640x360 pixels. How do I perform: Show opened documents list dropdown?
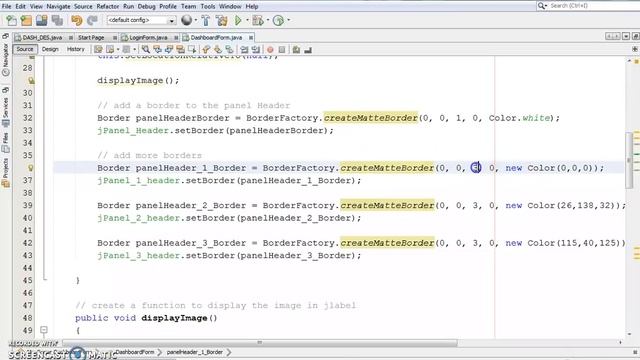point(626,36)
